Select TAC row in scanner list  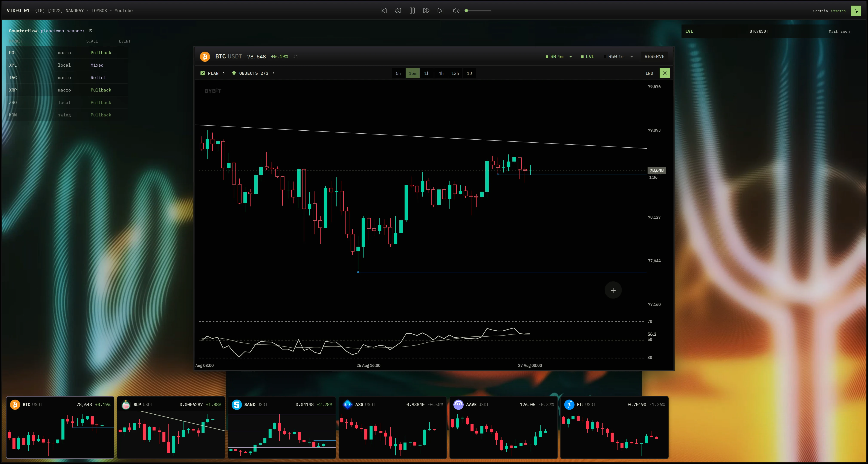pos(67,78)
